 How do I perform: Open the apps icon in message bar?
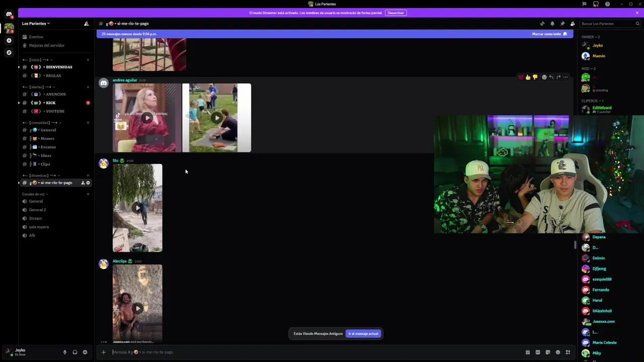(568, 352)
